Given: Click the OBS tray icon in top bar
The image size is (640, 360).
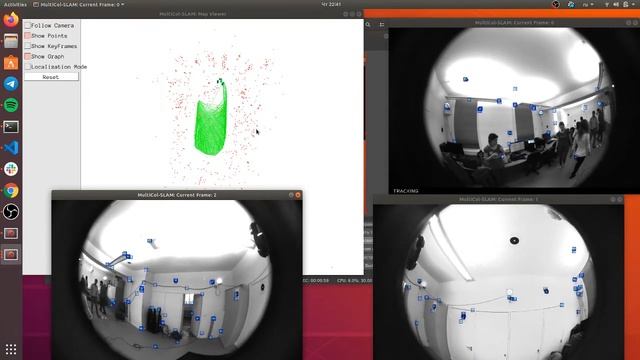Looking at the screenshot, I should [556, 4].
